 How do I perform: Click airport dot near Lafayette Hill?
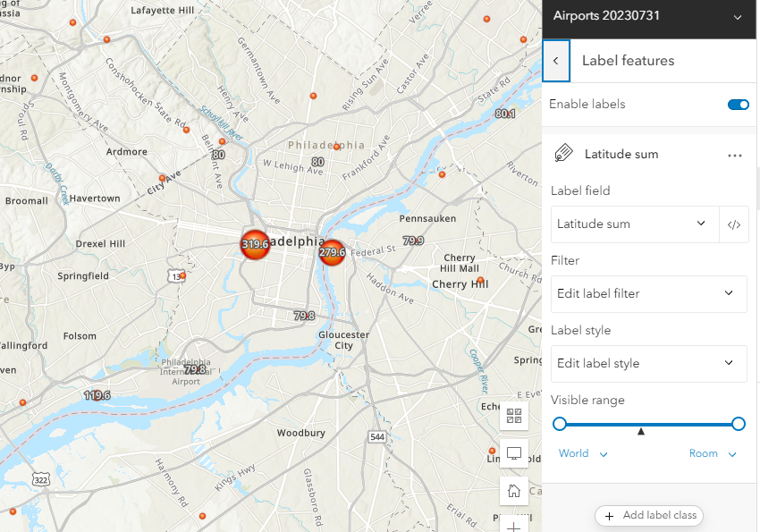point(106,39)
